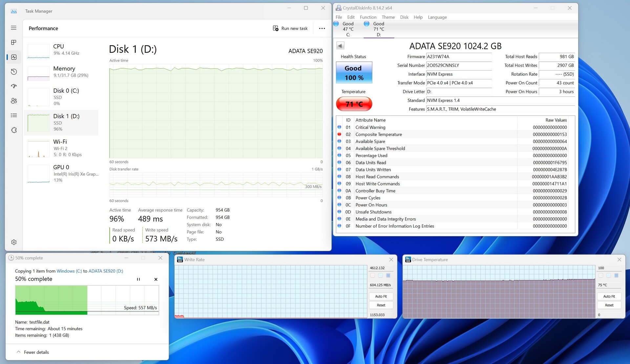The width and height of the screenshot is (630, 364).
Task: Click the Task Manager title bar app icon
Action: [x=14, y=11]
